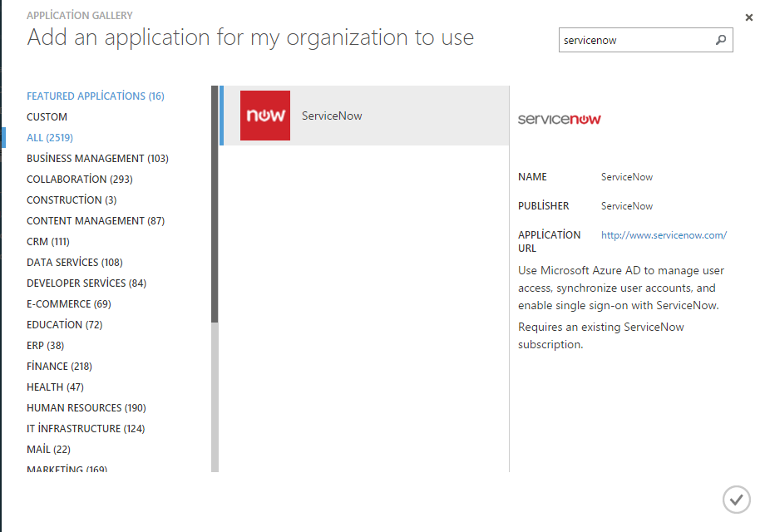The width and height of the screenshot is (765, 532).
Task: Click the NAME field label
Action: (532, 177)
